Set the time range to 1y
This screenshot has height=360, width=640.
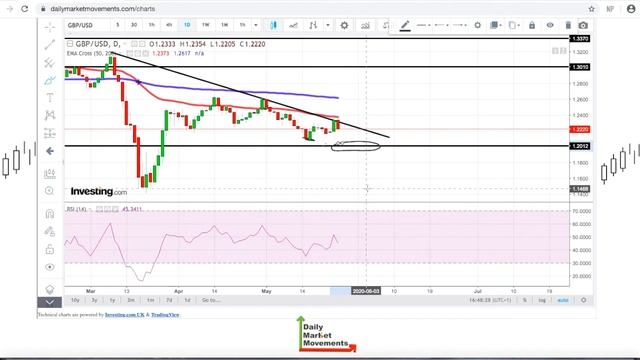[112, 300]
